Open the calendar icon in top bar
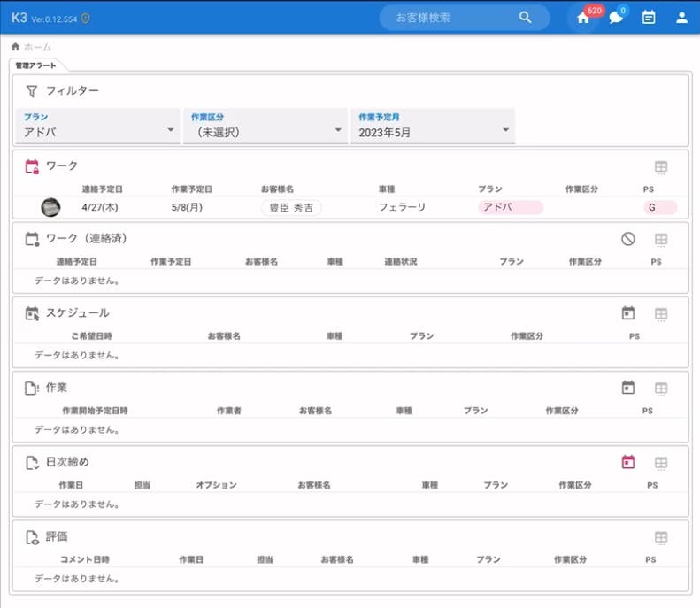Screen dimensions: 700x608 [649, 18]
